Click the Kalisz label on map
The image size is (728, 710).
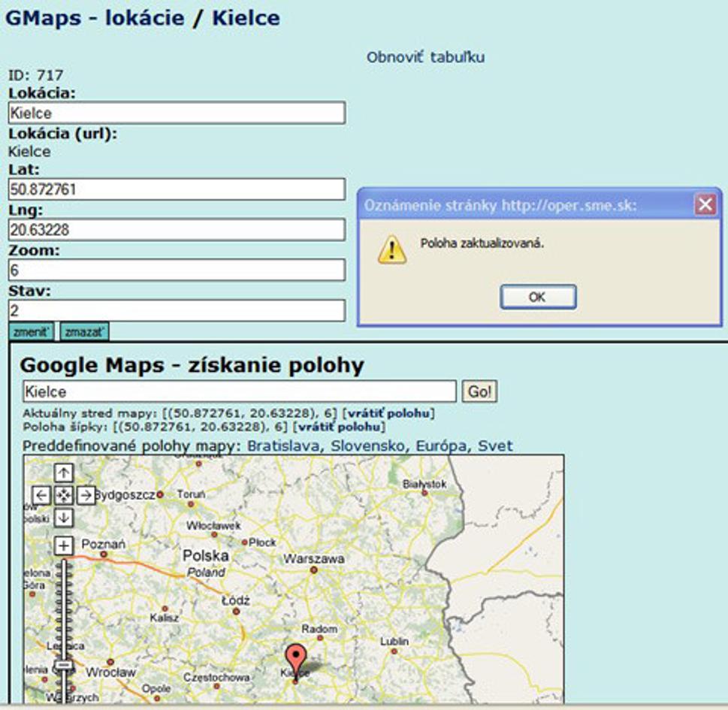coord(165,618)
